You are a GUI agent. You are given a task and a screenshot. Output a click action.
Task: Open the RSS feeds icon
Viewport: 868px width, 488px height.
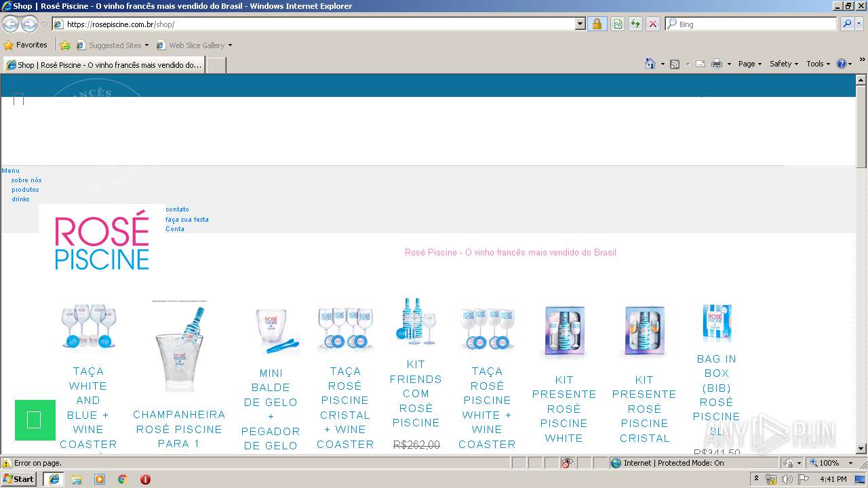pyautogui.click(x=675, y=64)
